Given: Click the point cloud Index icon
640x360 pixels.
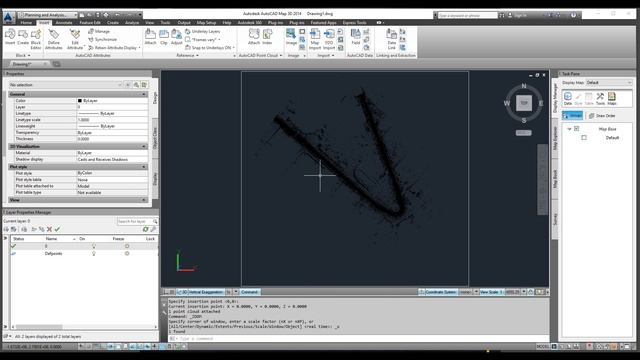Looking at the screenshot, I should 267,37.
